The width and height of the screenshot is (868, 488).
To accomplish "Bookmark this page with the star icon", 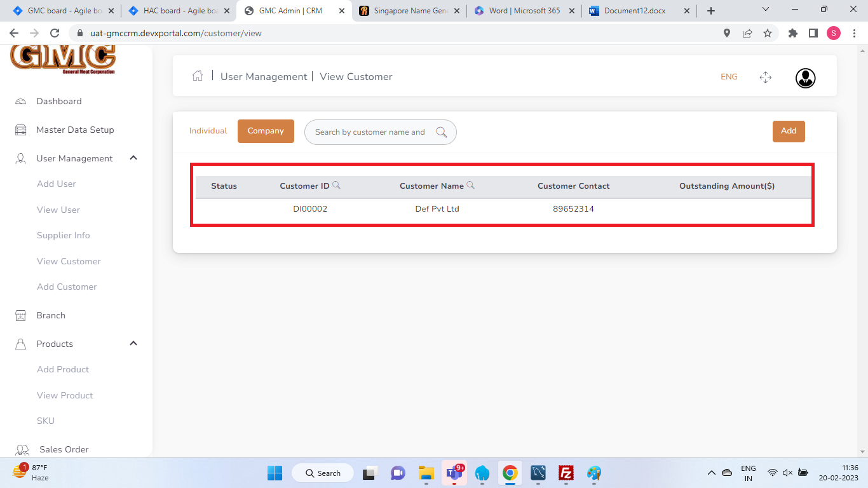I will (768, 33).
